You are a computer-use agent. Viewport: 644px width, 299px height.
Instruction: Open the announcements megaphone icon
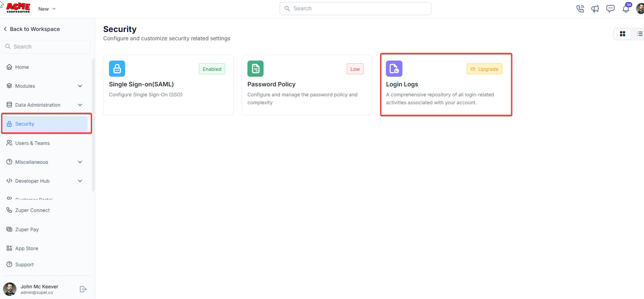[595, 9]
